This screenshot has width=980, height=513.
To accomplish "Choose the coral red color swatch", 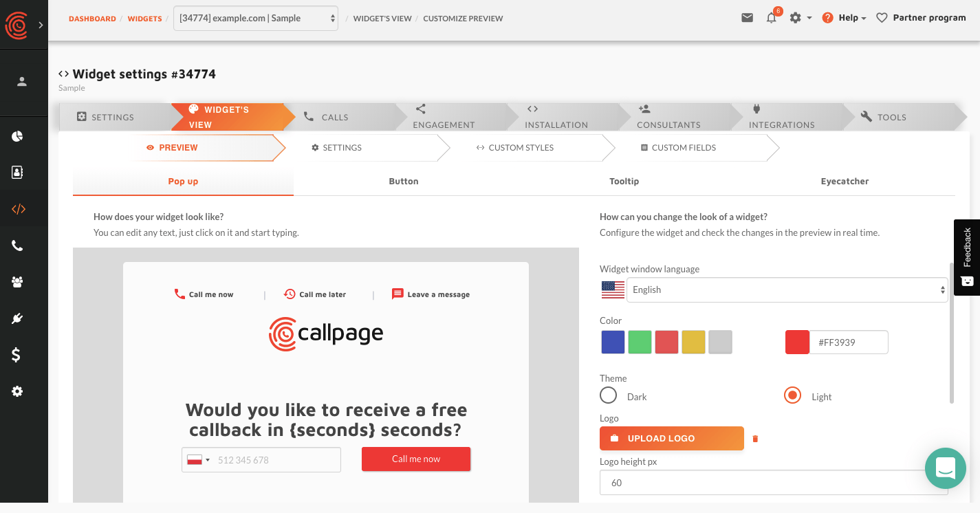I will [666, 342].
